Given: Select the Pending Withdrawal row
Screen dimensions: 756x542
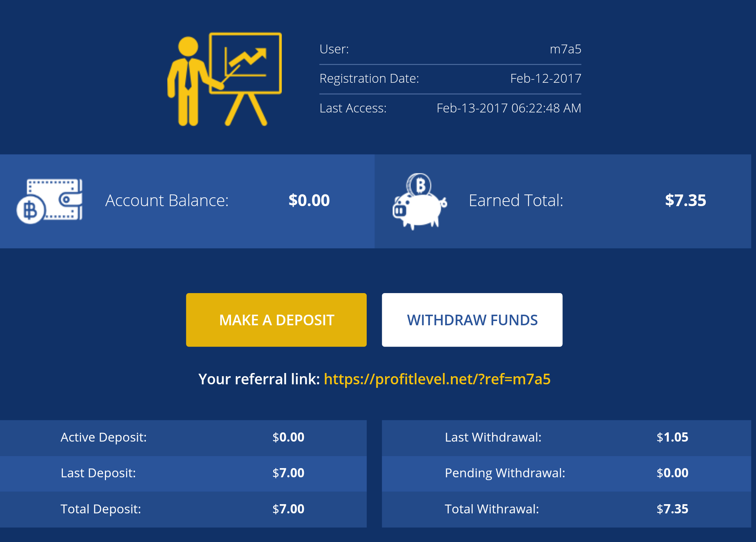Looking at the screenshot, I should coord(566,473).
